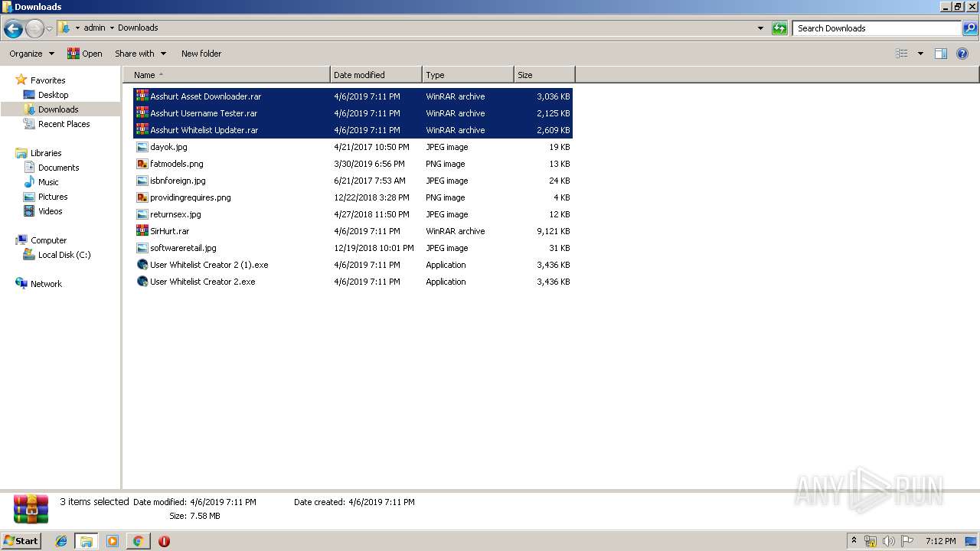980x551 pixels.
Task: Open the Videos library
Action: (50, 211)
